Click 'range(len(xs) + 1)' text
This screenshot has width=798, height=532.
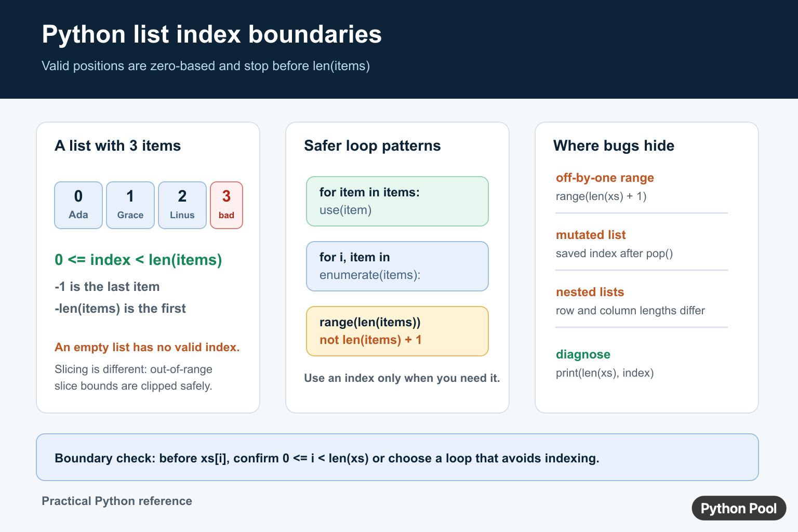tap(601, 196)
